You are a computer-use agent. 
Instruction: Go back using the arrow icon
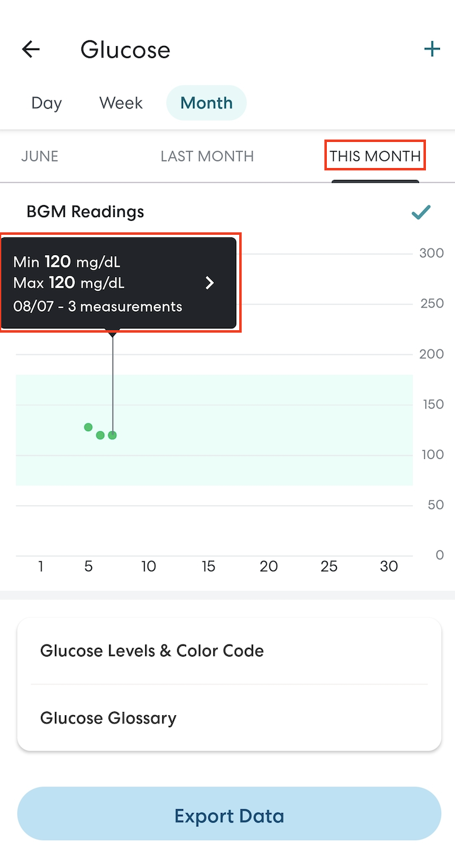tap(30, 50)
